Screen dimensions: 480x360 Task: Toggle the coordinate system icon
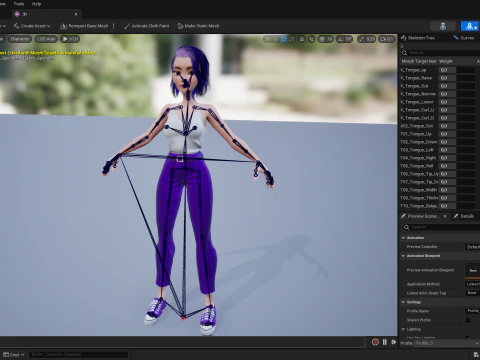302,39
